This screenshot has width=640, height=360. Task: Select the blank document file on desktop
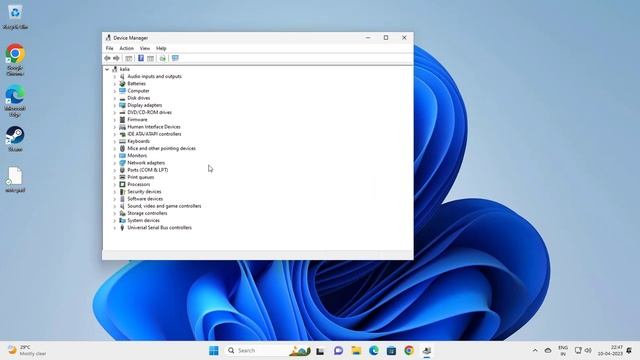click(x=15, y=180)
